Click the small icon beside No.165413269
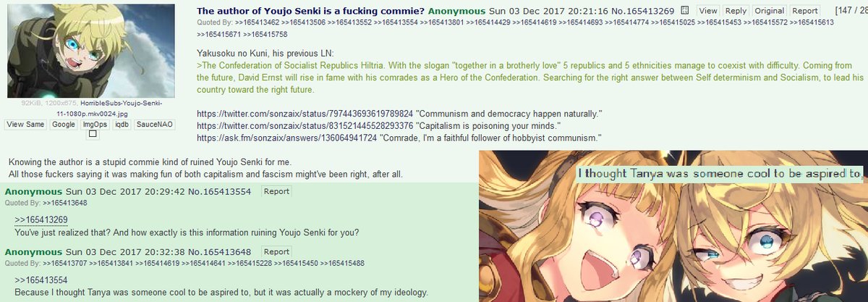The width and height of the screenshot is (868, 302). [686, 11]
